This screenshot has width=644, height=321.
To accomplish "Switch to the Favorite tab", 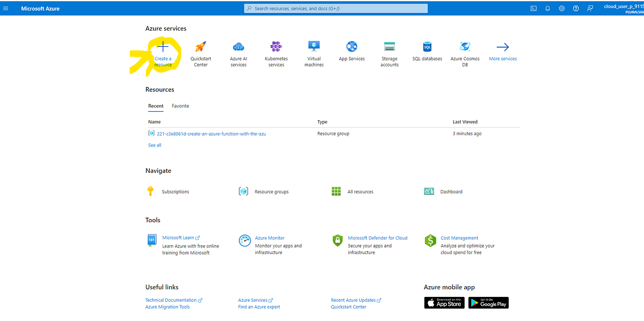I will click(x=180, y=106).
